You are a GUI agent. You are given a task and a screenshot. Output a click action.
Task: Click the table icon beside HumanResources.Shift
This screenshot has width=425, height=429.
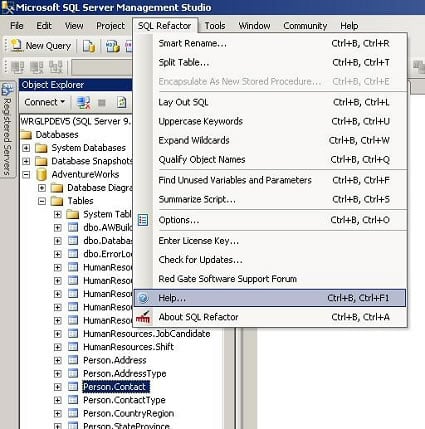(73, 347)
